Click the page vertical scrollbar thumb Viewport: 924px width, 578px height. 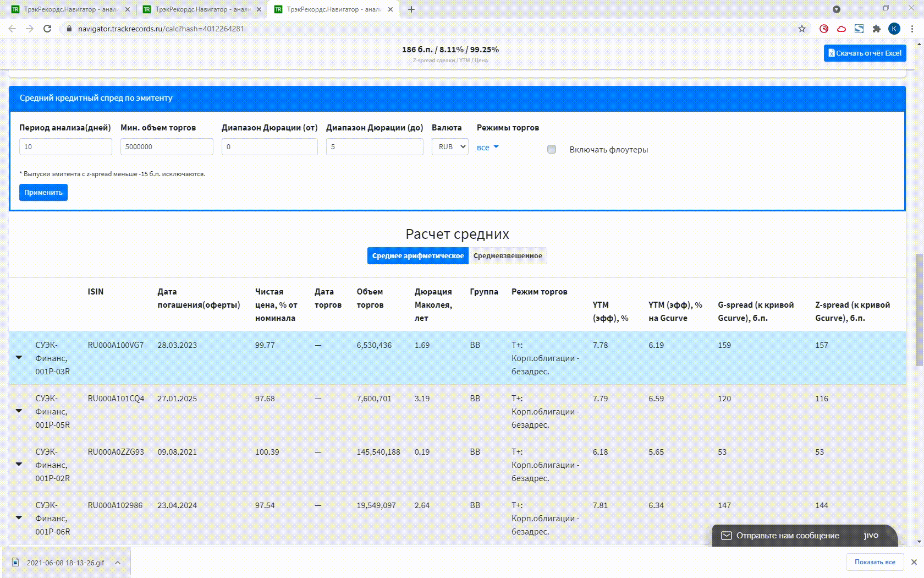pos(919,309)
